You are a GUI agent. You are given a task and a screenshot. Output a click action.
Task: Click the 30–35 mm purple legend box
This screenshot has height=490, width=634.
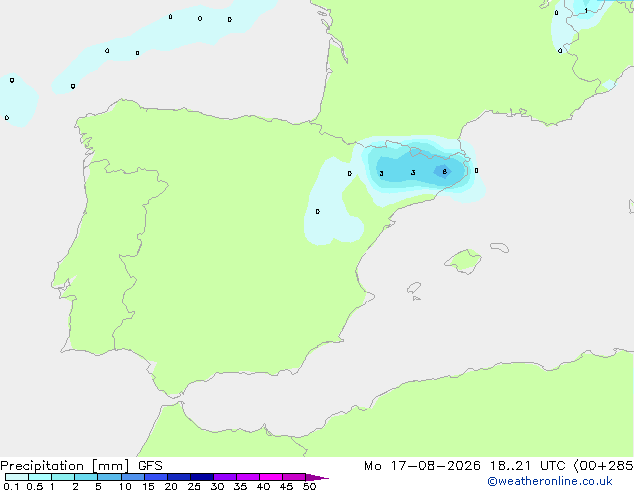[225, 477]
